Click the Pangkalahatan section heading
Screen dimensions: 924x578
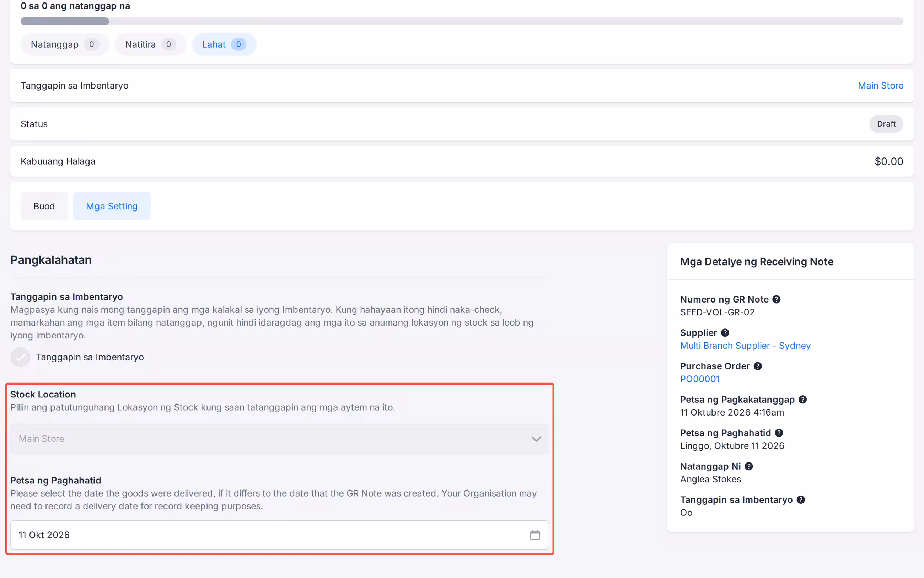click(51, 260)
